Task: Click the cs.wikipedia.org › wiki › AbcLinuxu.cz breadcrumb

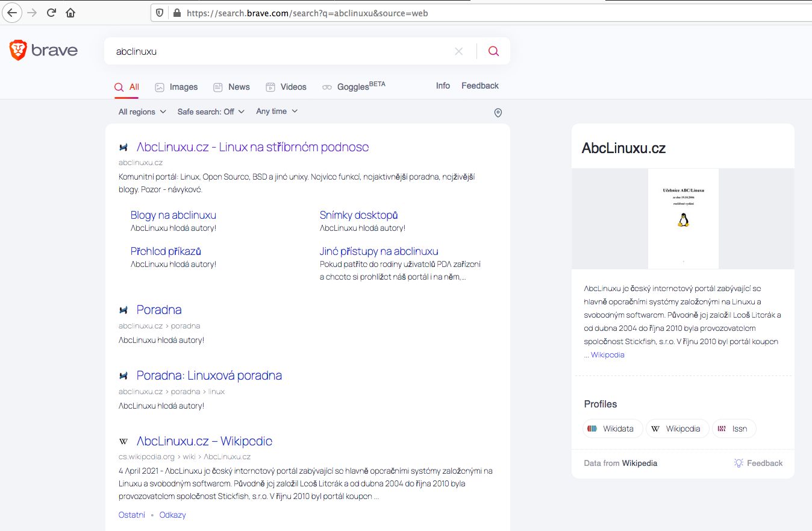Action: point(184,457)
